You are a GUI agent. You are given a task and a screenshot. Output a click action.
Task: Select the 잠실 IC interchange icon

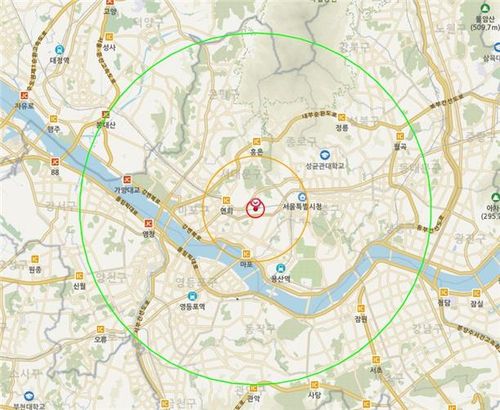(x=477, y=293)
